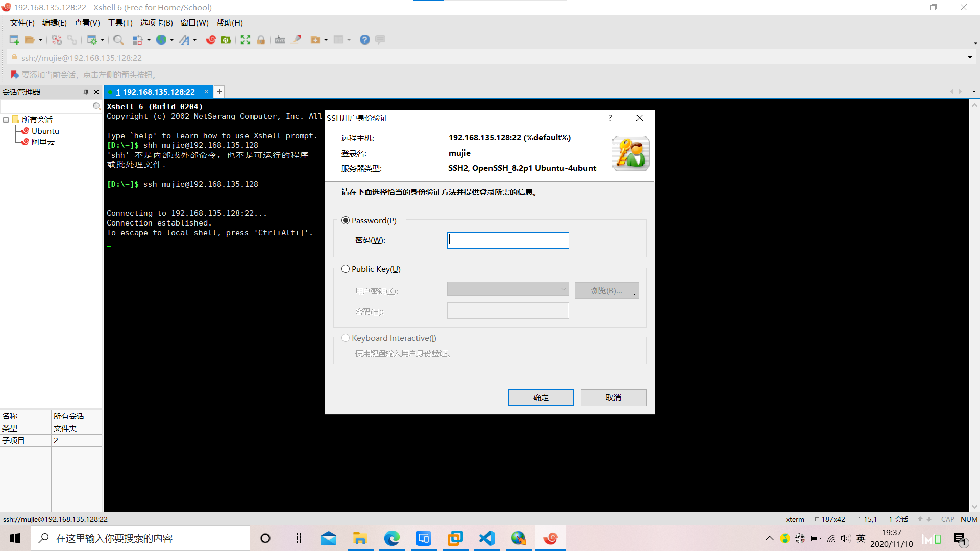
Task: Collapse the 所有会话 tree node
Action: pyautogui.click(x=6, y=120)
